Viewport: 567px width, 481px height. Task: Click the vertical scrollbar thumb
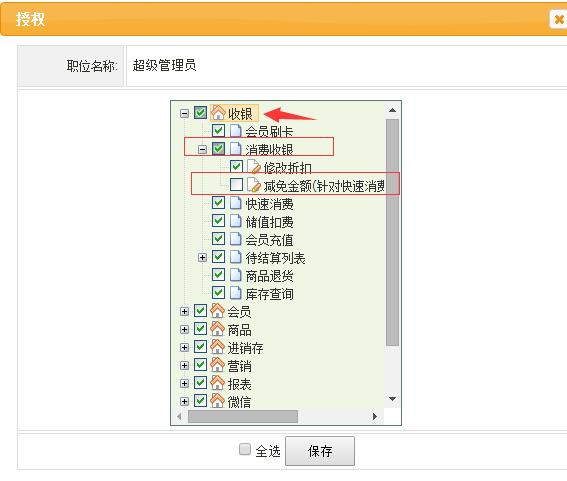(392, 232)
